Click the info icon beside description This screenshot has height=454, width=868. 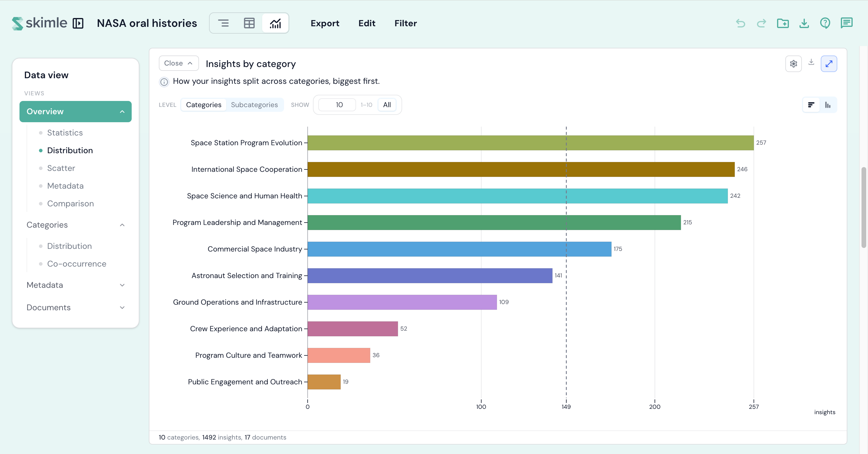[164, 82]
